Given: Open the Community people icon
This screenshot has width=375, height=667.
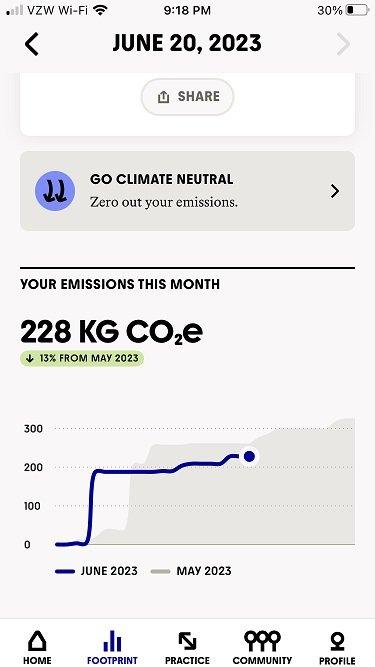Looking at the screenshot, I should 262,641.
